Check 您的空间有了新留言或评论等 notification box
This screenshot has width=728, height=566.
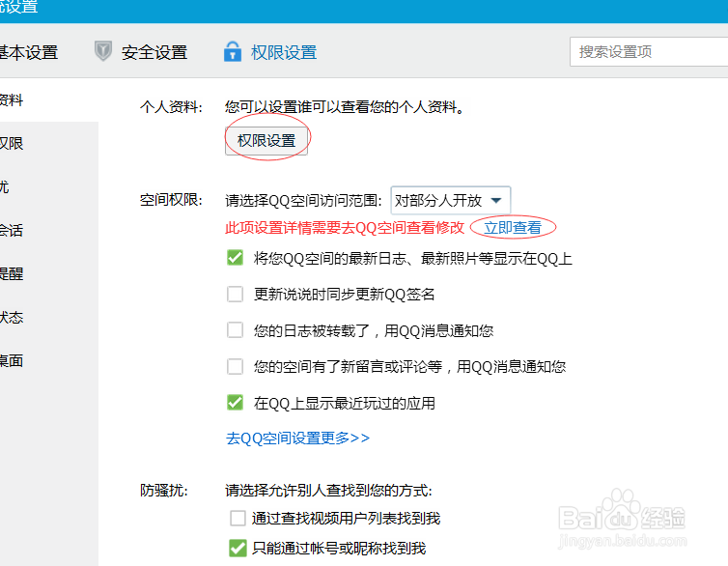[x=236, y=366]
